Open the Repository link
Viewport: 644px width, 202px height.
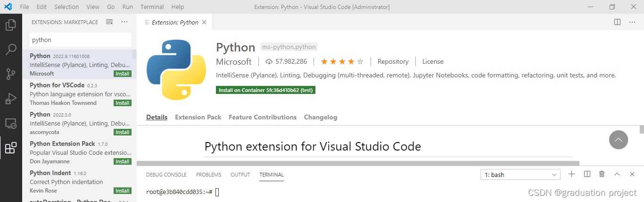[393, 61]
